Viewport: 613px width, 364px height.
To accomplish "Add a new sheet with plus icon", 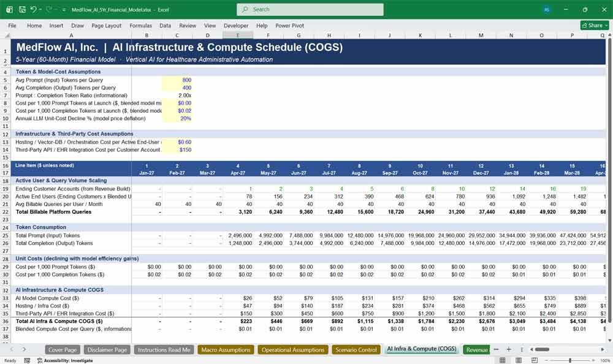I will [509, 349].
